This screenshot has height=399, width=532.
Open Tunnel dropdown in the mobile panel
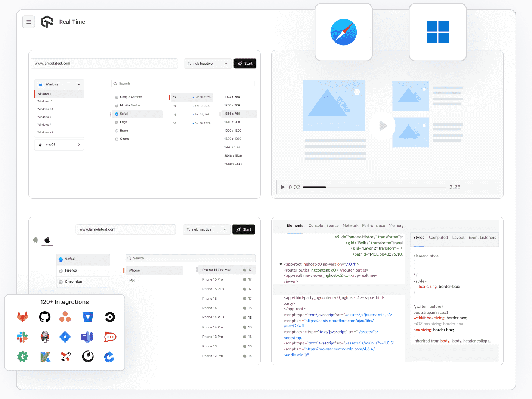point(206,229)
